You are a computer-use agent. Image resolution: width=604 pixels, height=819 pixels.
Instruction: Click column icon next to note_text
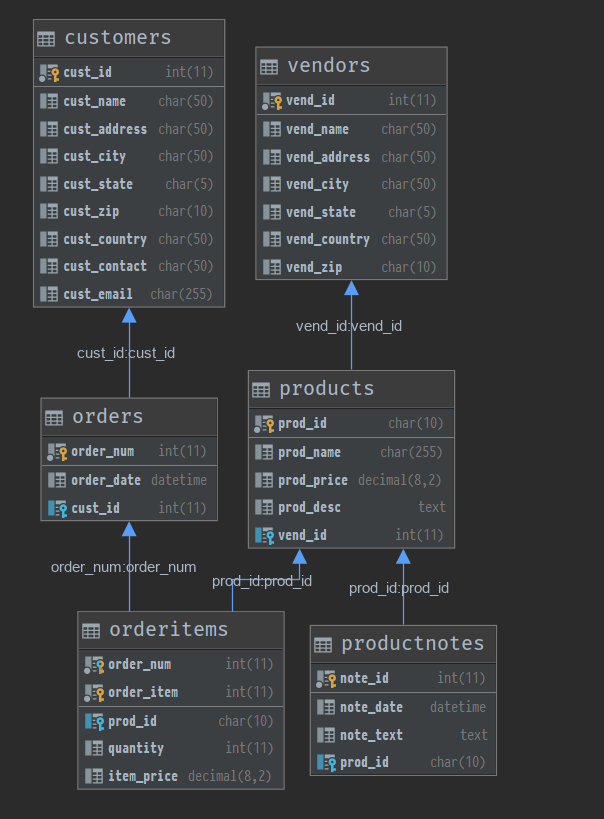(326, 735)
